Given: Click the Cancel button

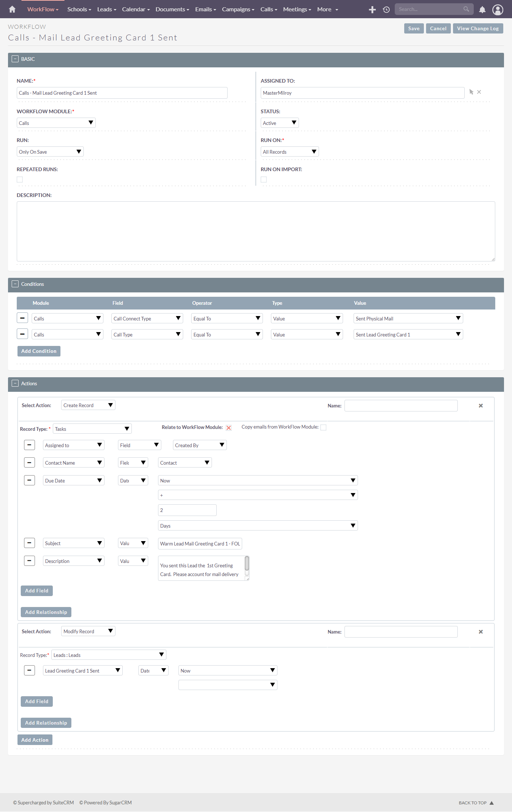Looking at the screenshot, I should point(438,28).
